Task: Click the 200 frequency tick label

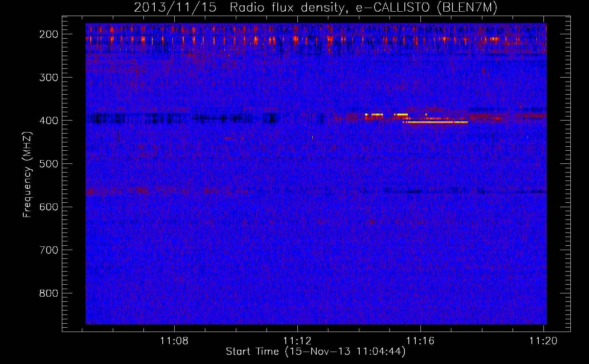Action: 49,34
